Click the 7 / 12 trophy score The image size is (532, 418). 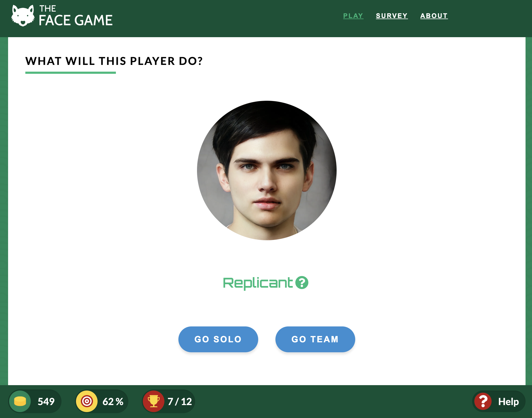(180, 401)
